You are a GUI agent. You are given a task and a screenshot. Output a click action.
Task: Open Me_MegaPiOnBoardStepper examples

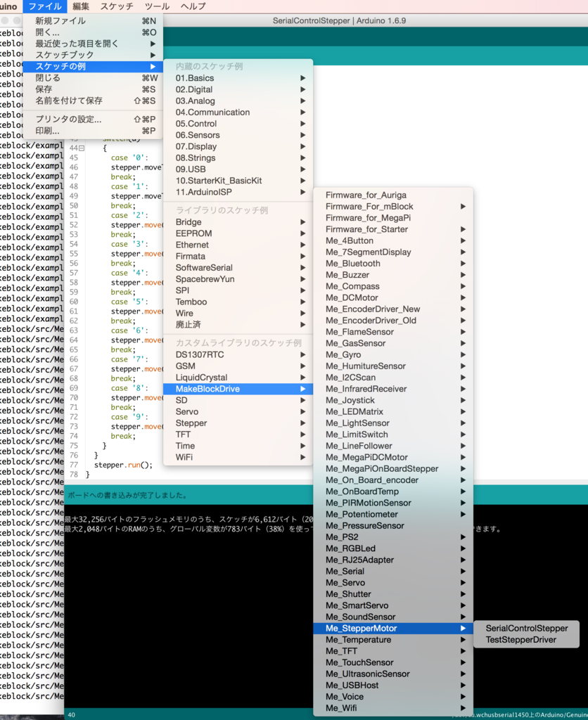click(393, 469)
